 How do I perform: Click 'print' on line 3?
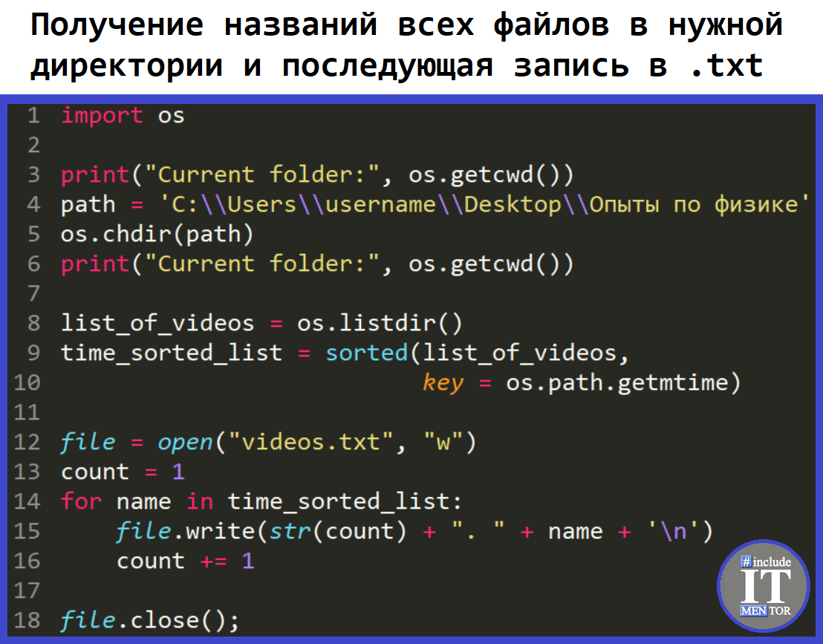click(x=95, y=175)
